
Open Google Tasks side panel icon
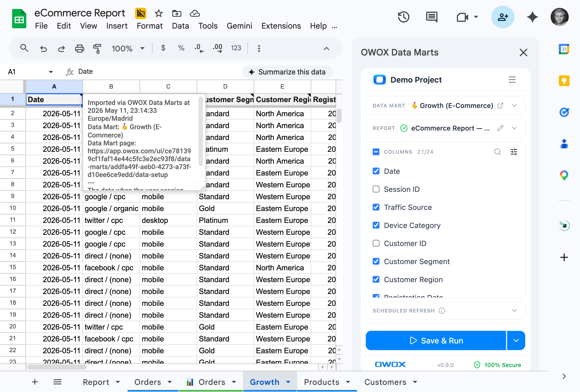coord(564,112)
